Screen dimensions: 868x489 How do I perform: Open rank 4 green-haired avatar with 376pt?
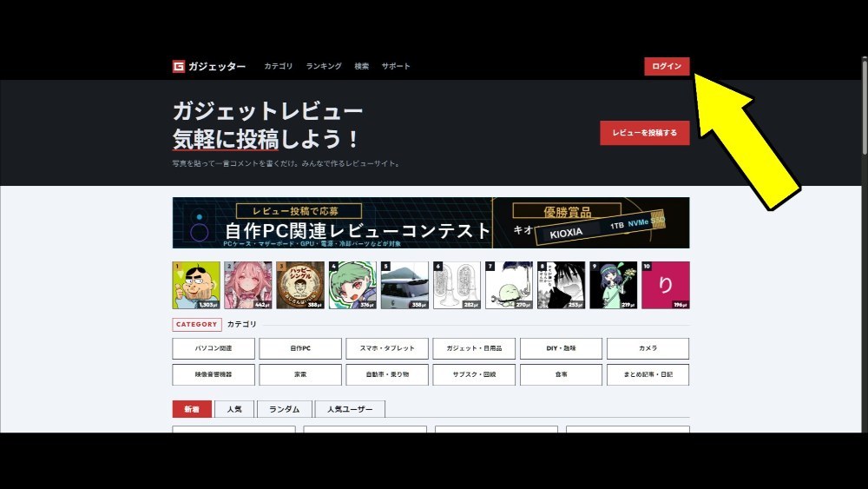[352, 285]
